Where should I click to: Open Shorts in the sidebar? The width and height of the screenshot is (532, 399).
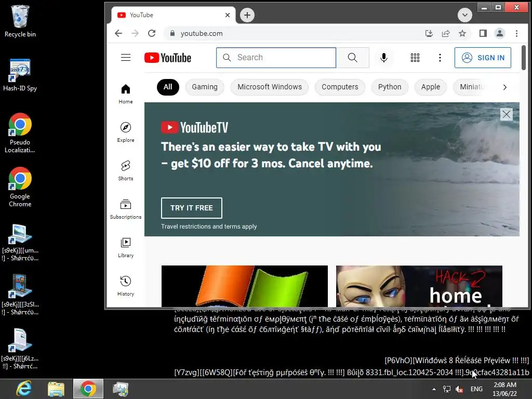[126, 170]
